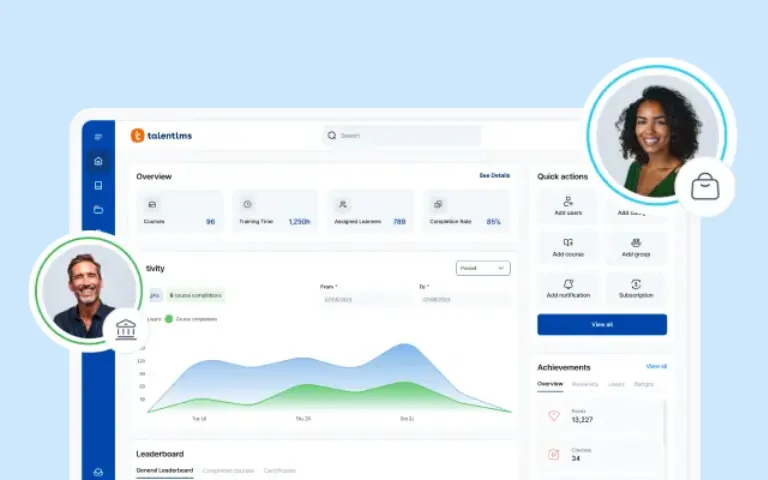This screenshot has height=480, width=768.
Task: Click the From date field
Action: [x=365, y=299]
